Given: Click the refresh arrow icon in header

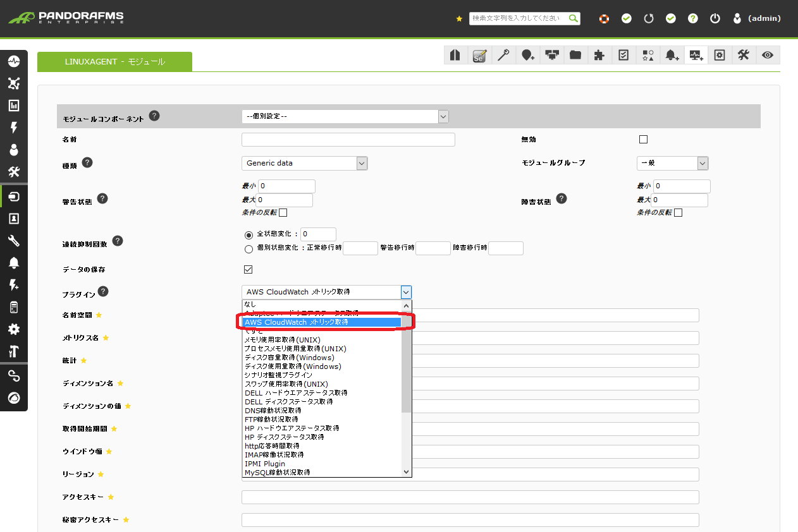Looking at the screenshot, I should [648, 18].
